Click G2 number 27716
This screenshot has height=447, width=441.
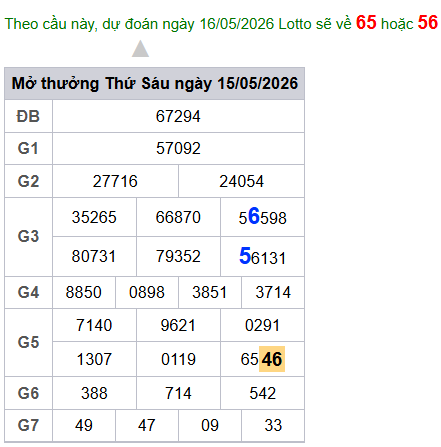click(115, 181)
